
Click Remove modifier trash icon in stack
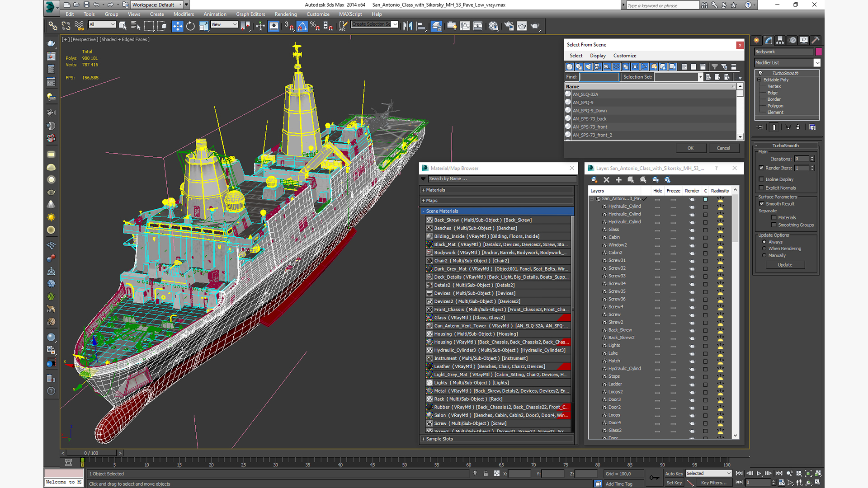[x=798, y=127]
